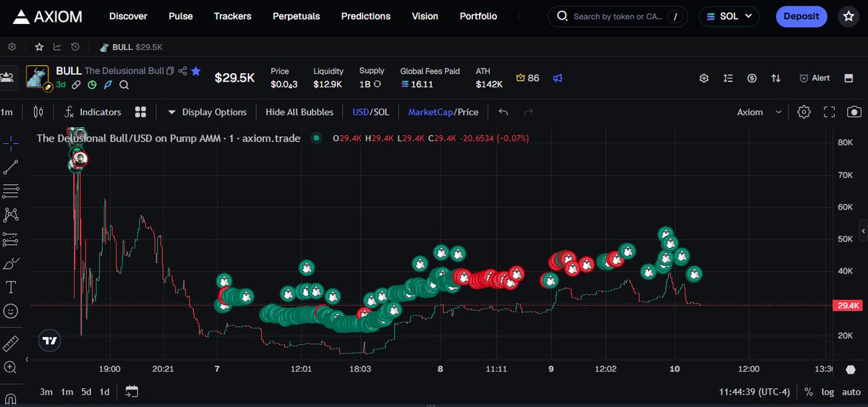This screenshot has height=407, width=868.
Task: Toggle auto scale mode
Action: [851, 392]
